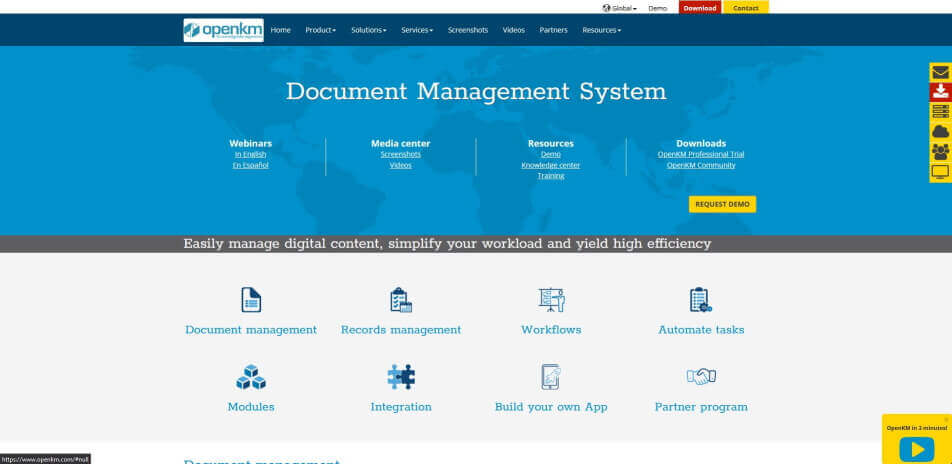Open the En Español webinars link
952x464 pixels.
pyautogui.click(x=251, y=165)
